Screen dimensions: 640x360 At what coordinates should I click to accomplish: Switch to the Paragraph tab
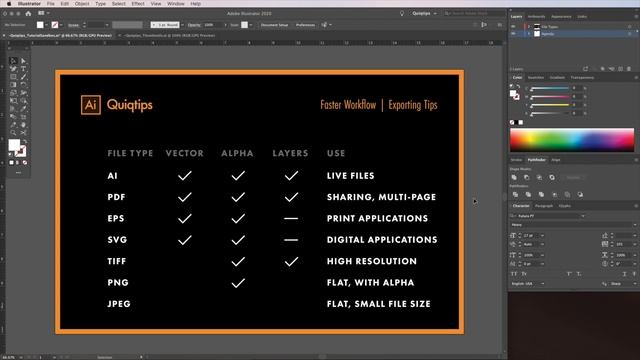(x=544, y=206)
